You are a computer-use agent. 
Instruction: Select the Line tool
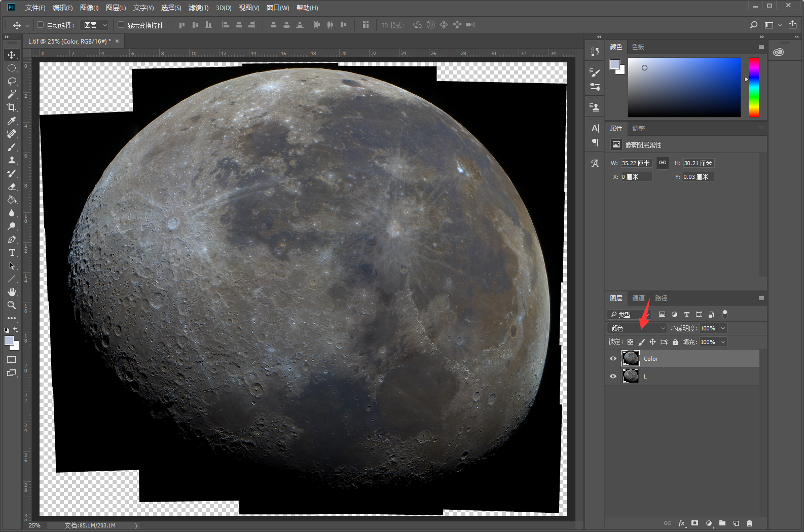coord(12,279)
